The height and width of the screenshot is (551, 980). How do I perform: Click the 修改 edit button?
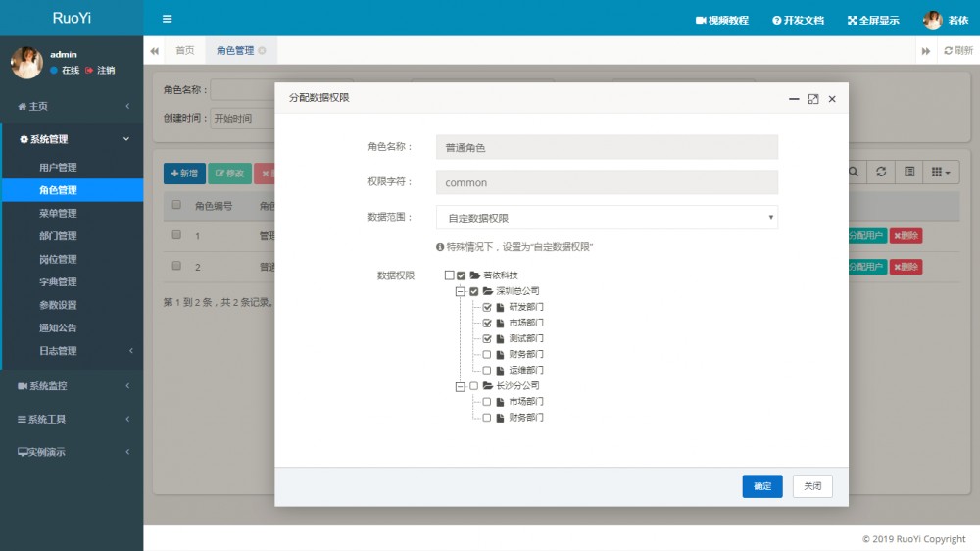click(x=229, y=174)
